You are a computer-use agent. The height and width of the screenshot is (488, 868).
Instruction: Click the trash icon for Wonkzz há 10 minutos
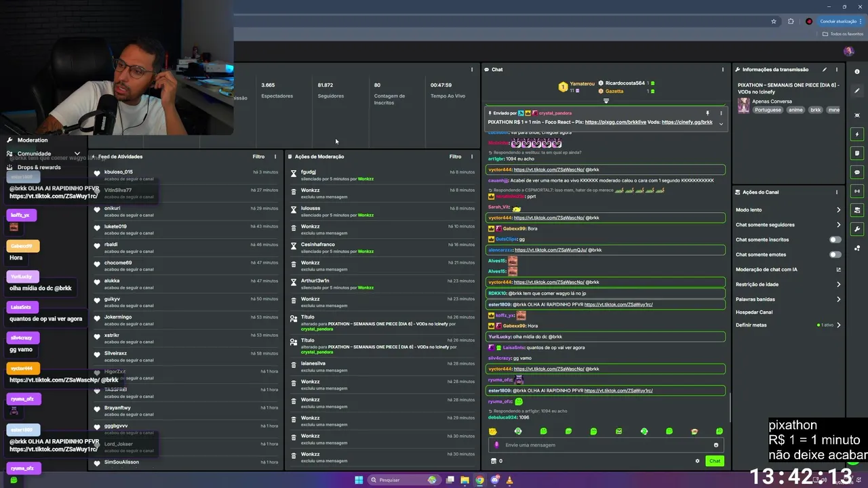tap(293, 230)
